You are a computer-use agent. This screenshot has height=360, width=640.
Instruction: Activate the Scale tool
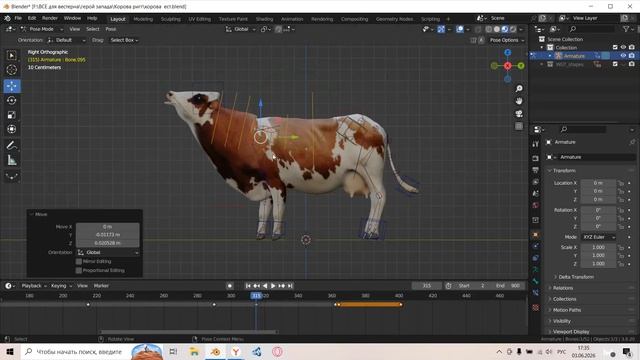click(x=12, y=115)
